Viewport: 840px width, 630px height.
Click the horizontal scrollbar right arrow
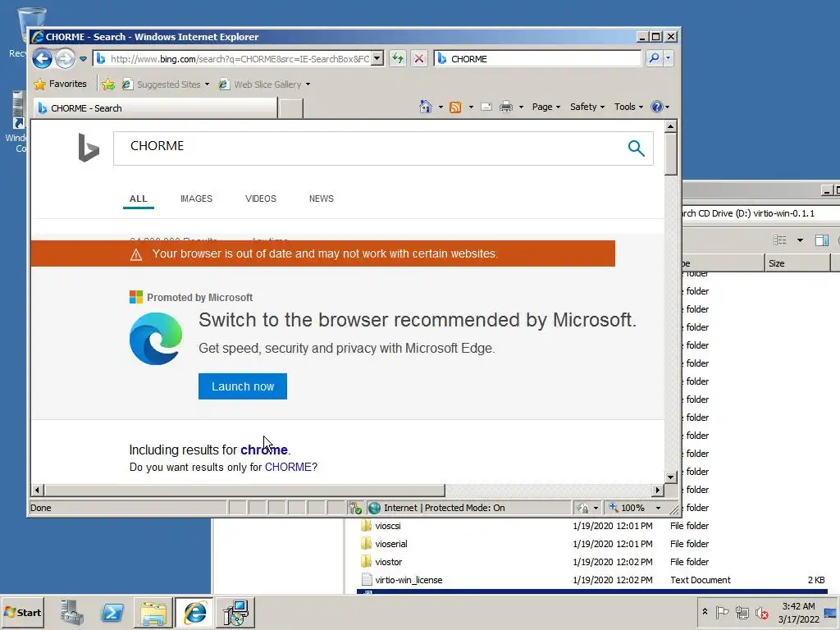tap(658, 490)
